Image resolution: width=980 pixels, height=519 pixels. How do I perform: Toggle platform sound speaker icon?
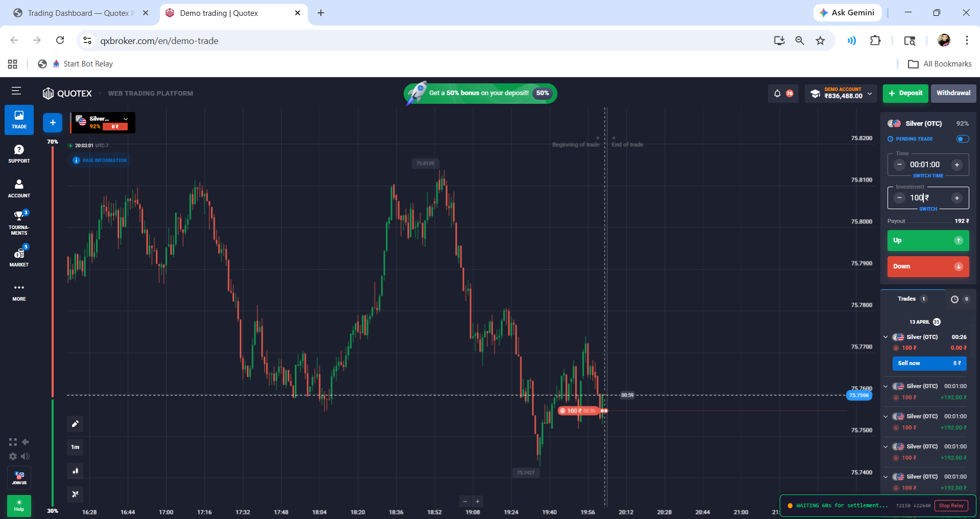(x=25, y=456)
